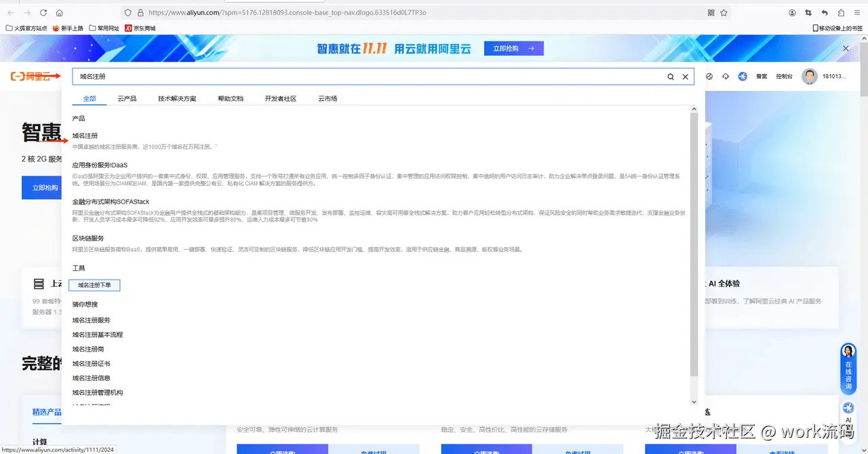The width and height of the screenshot is (868, 454).
Task: Open the 控制台 console menu item
Action: tap(783, 77)
